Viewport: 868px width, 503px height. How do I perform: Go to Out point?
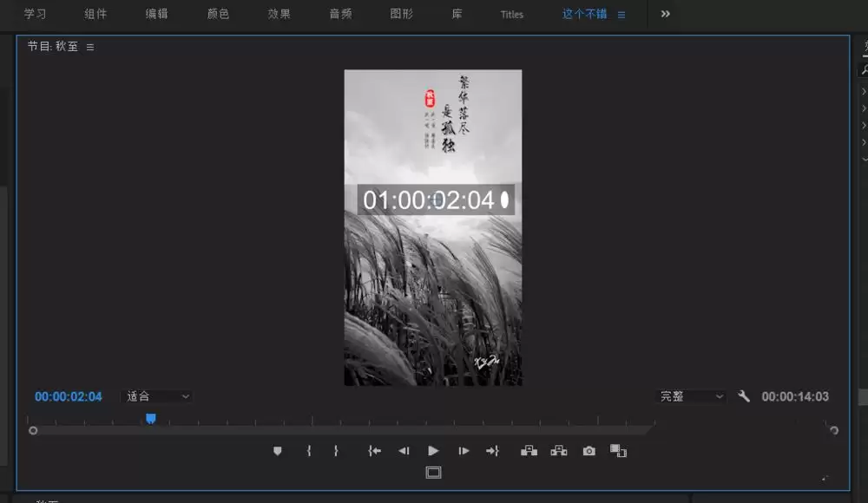coord(493,451)
